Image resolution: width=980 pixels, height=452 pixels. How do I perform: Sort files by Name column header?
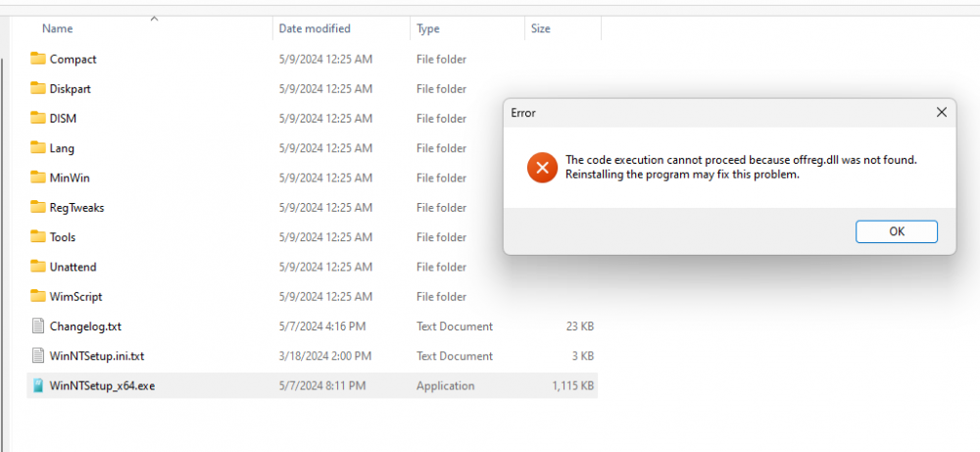58,29
